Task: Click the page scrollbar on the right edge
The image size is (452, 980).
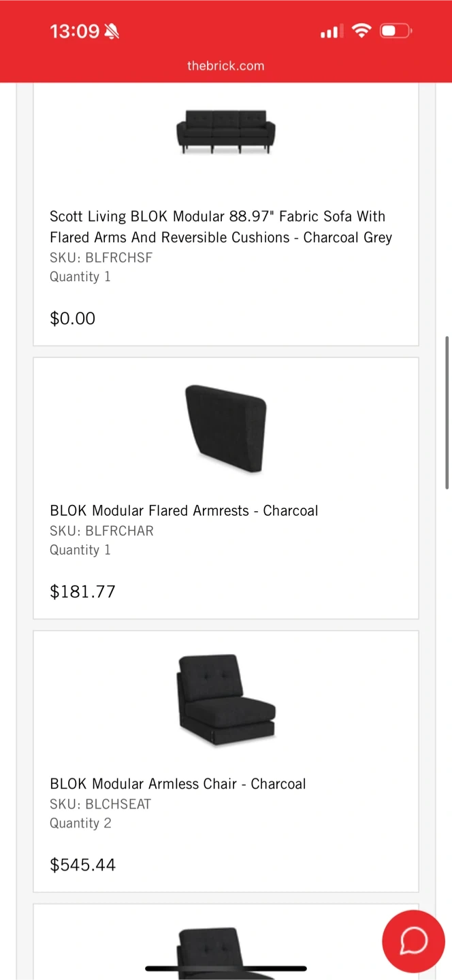Action: tap(447, 412)
